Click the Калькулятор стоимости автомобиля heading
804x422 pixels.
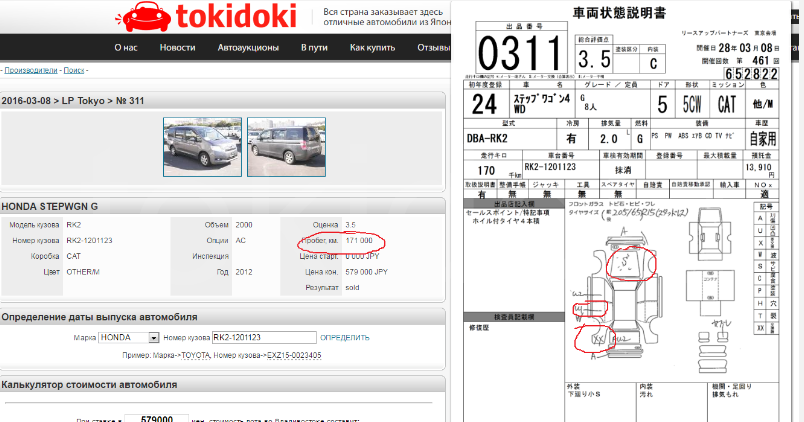coord(89,385)
